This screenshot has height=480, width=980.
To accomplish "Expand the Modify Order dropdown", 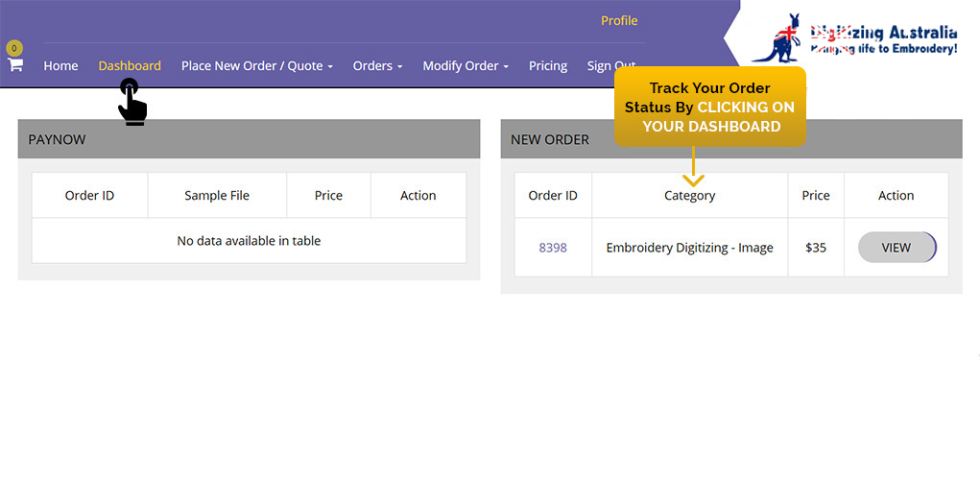I will [x=465, y=66].
